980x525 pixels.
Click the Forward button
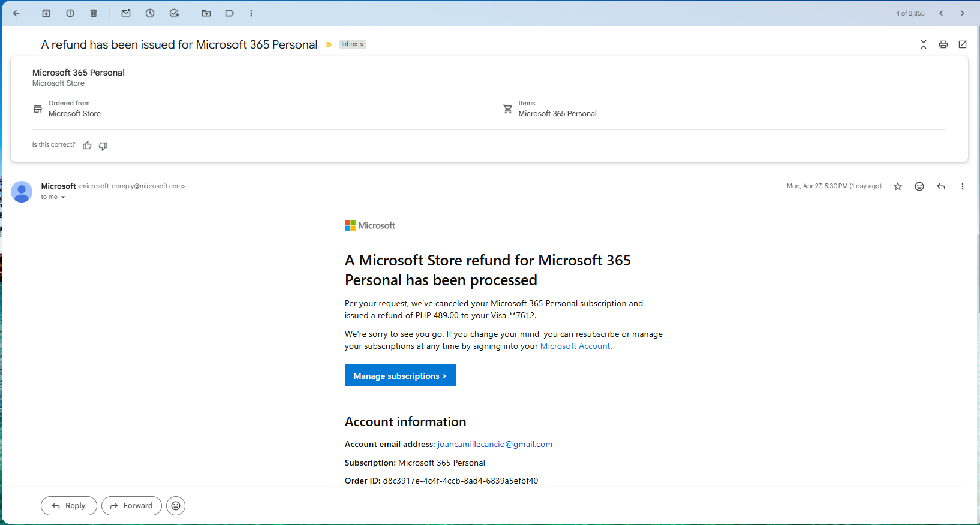pyautogui.click(x=131, y=506)
